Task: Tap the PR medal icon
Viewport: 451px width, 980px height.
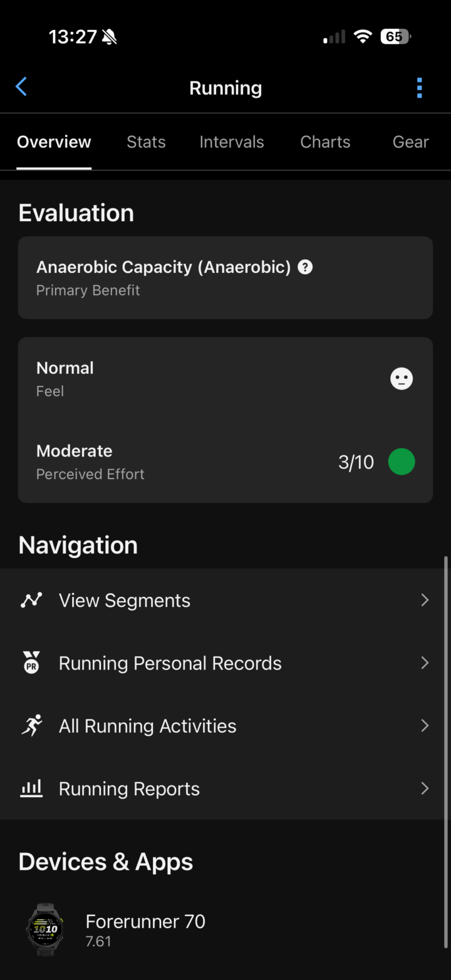Action: pos(31,663)
